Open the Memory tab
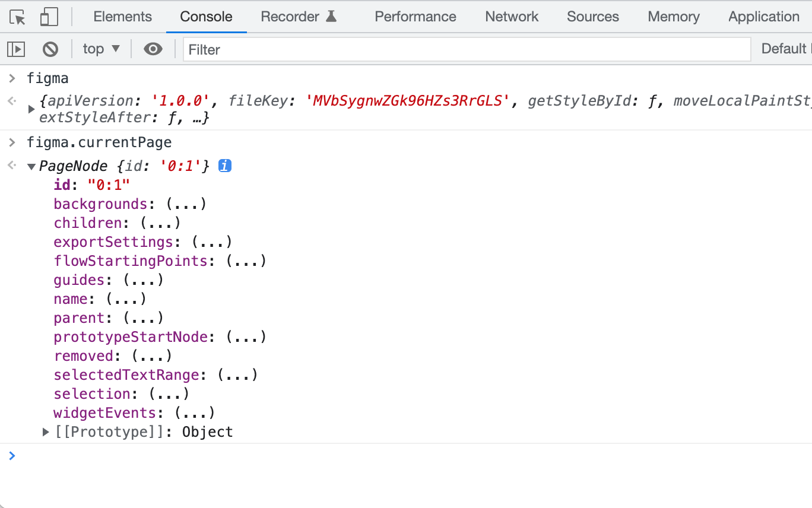The image size is (812, 508). pos(674,17)
